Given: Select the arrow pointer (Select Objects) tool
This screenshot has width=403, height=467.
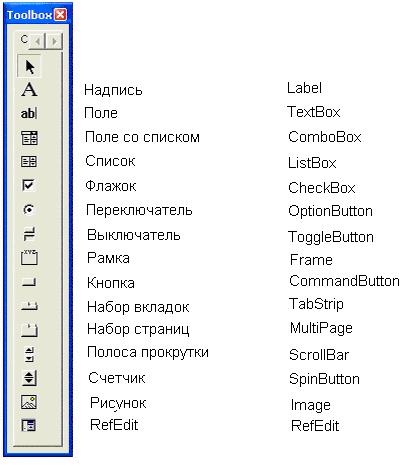Looking at the screenshot, I should click(29, 67).
